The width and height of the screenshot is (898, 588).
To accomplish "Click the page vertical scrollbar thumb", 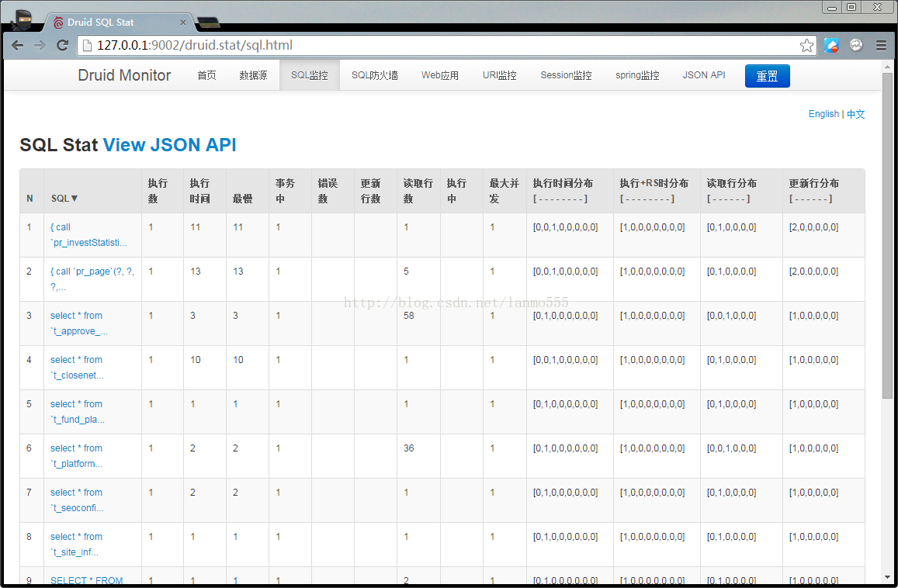I will click(887, 235).
